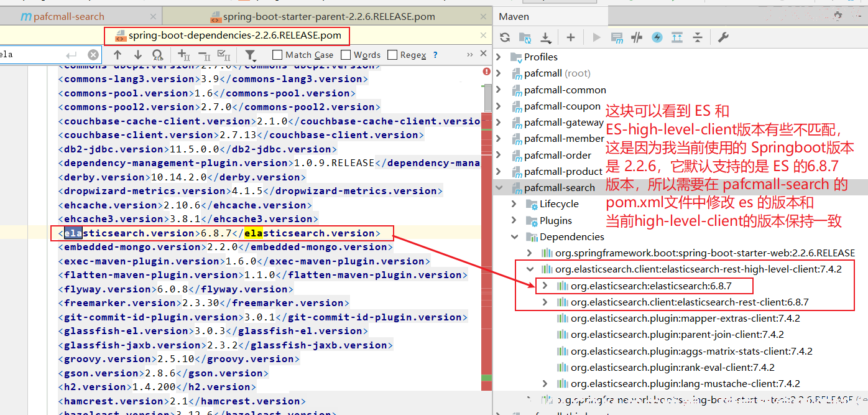Screen dimensions: 868x415
Task: Reimport all Maven projects
Action: 505,37
